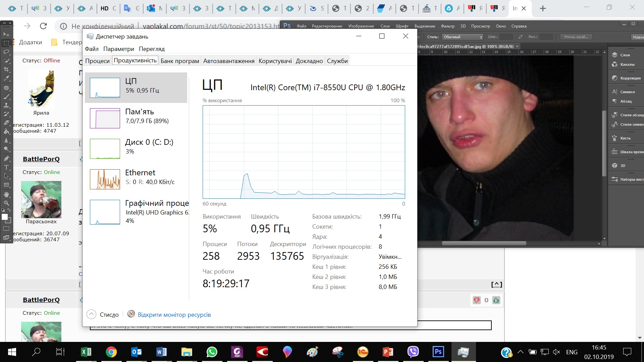Select the Ethernet performance item
This screenshot has height=362, width=644.
point(136,179)
